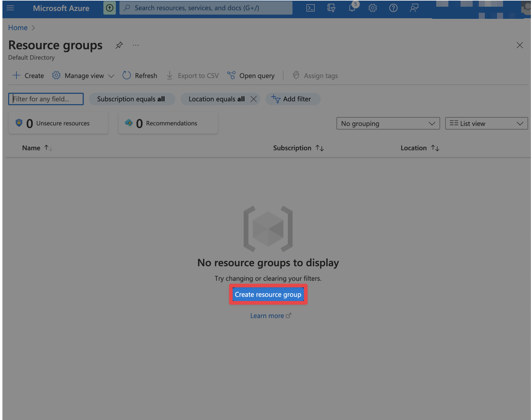Viewport: 531px width, 420px height.
Task: Open the 0 Unsecure resources card
Action: pos(58,123)
